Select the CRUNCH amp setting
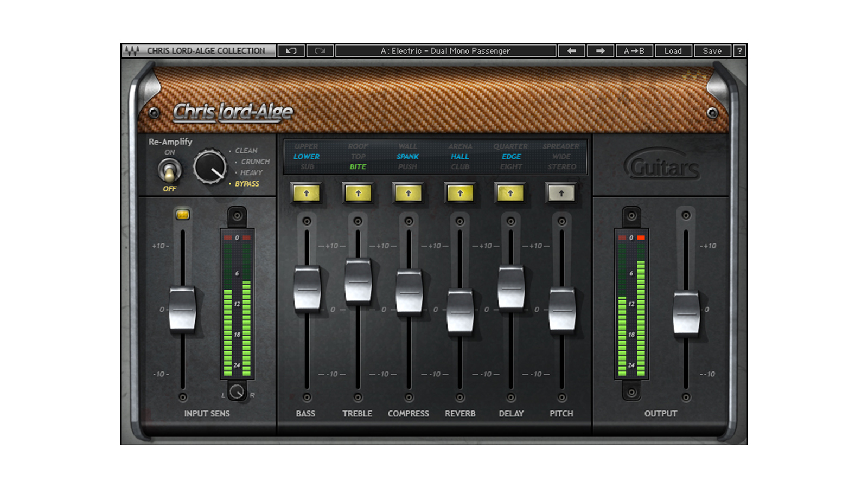The image size is (868, 488). tap(256, 162)
